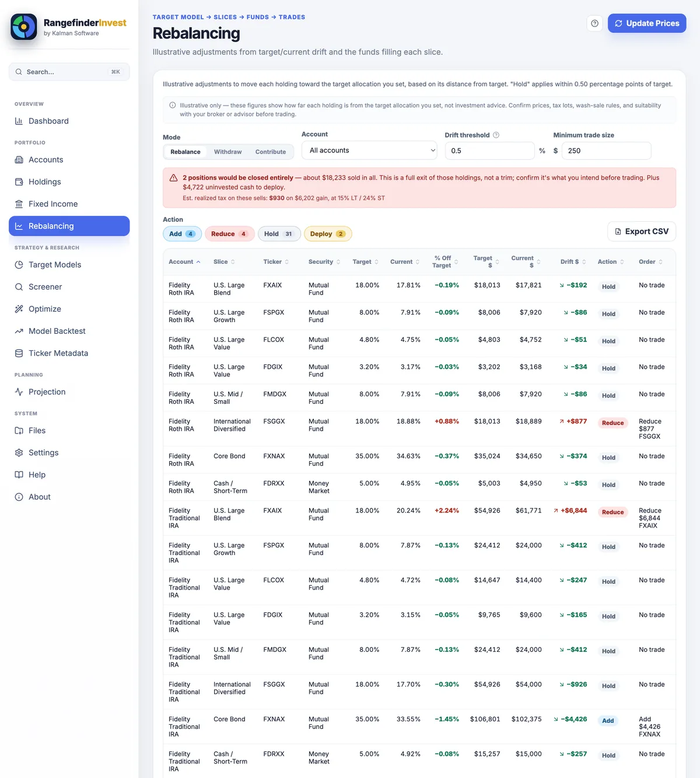Viewport: 700px width, 778px height.
Task: Open Model Backtest page
Action: point(69,331)
